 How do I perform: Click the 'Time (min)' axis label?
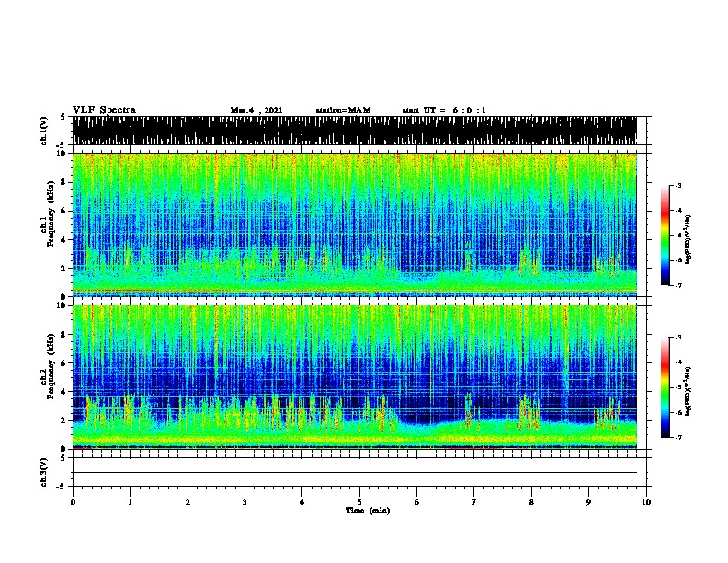tap(368, 511)
